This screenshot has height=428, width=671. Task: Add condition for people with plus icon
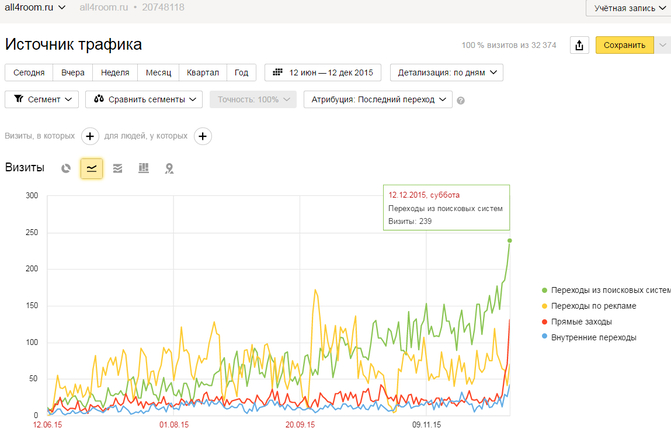coord(202,136)
